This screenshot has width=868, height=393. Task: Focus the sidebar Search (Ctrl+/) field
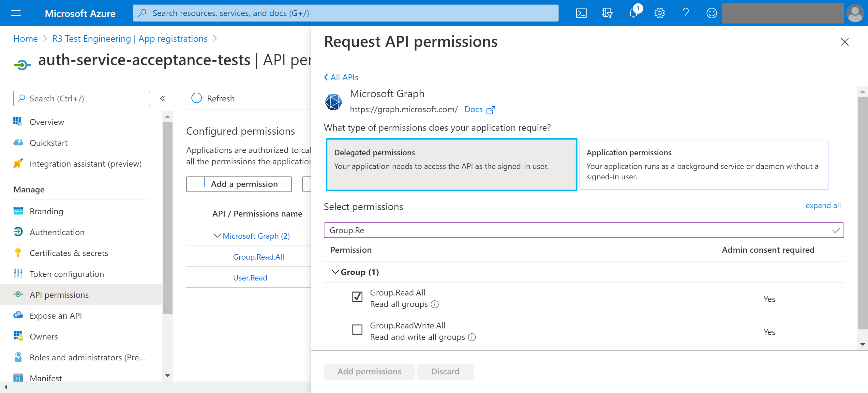pyautogui.click(x=82, y=98)
